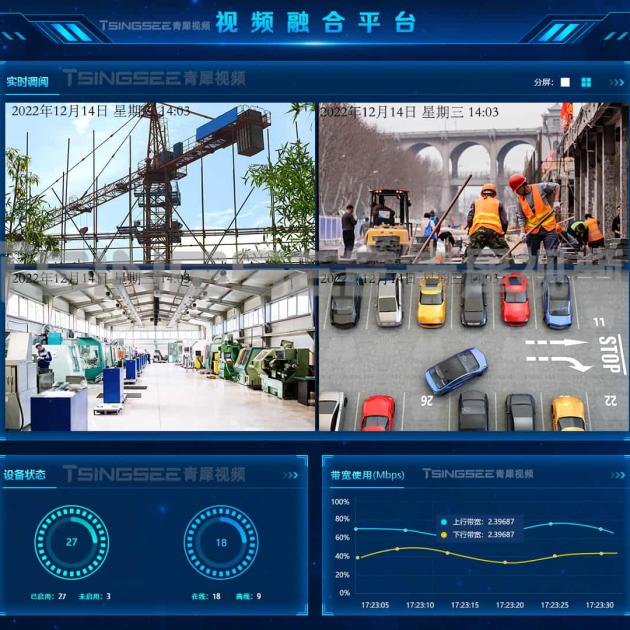This screenshot has width=630, height=630.
Task: Click the online devices gauge showing 18
Action: pyautogui.click(x=221, y=542)
